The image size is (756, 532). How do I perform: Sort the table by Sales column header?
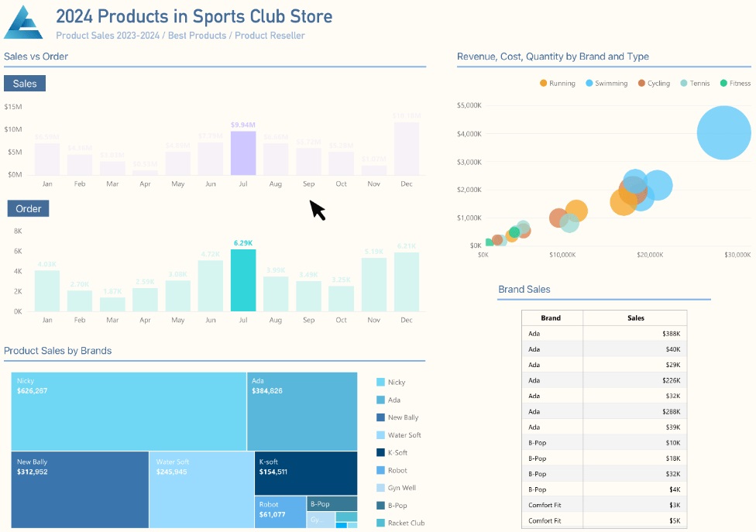[x=635, y=317]
